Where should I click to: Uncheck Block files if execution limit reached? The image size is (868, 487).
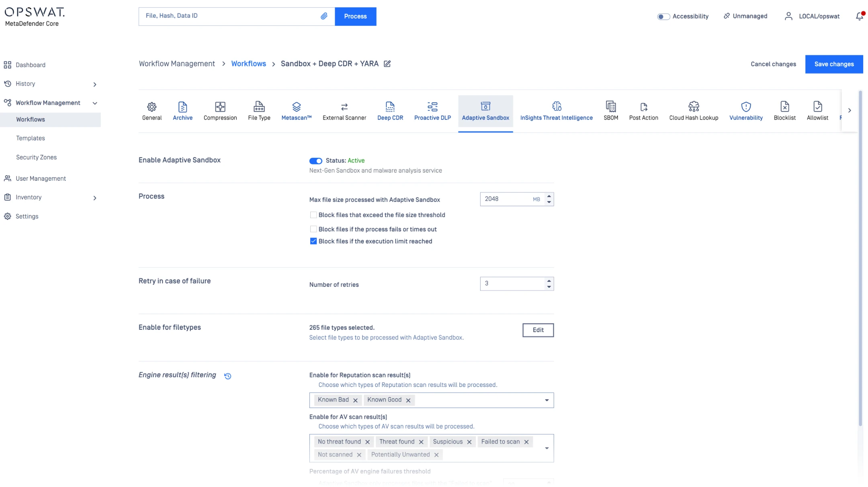(x=313, y=241)
